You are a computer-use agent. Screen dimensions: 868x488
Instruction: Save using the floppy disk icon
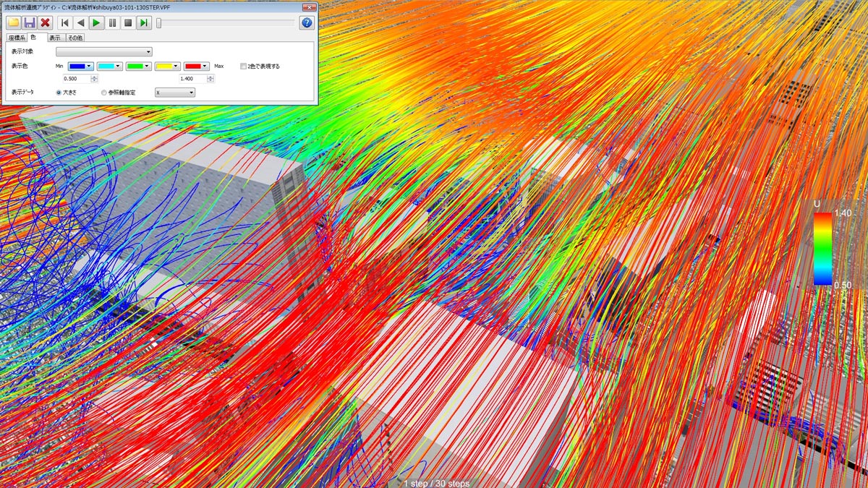(x=30, y=23)
